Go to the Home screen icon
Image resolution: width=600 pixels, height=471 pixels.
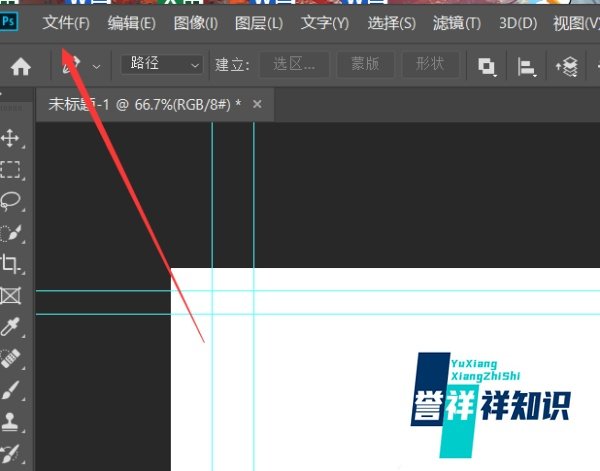[x=21, y=67]
